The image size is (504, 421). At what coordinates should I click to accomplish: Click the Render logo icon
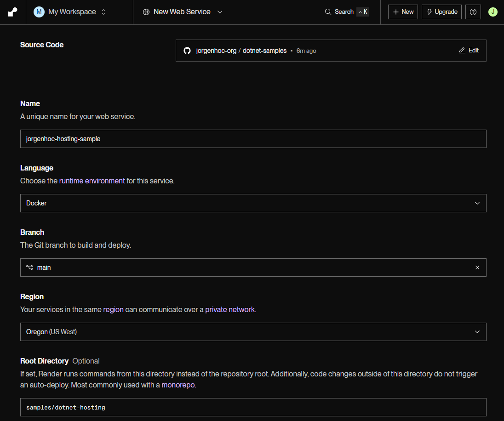[x=12, y=12]
